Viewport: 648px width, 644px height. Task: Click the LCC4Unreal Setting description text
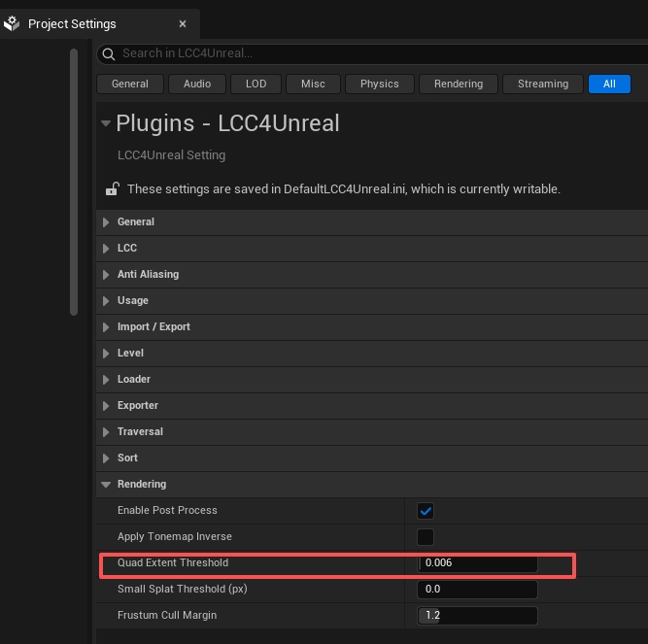(172, 155)
